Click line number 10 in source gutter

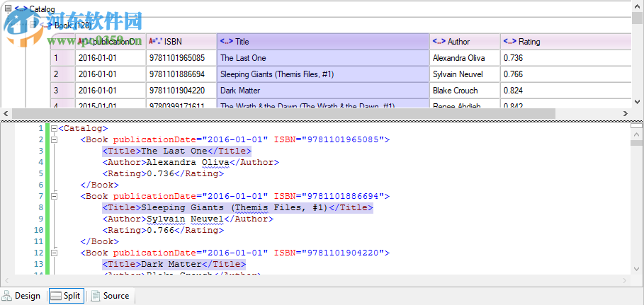[x=38, y=230]
